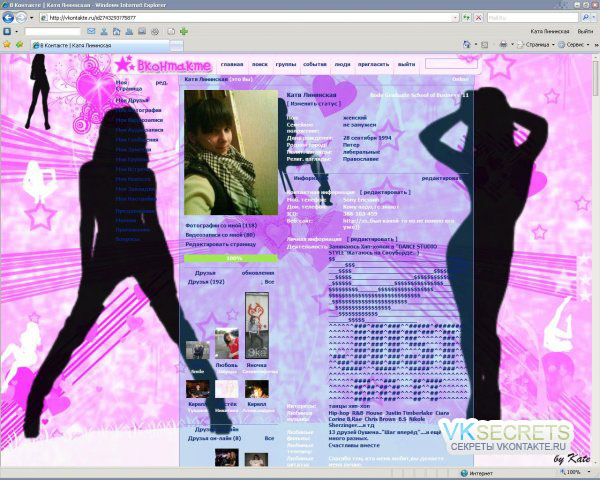Click ред. link next to Моя Страница
The image size is (600, 480).
[161, 82]
